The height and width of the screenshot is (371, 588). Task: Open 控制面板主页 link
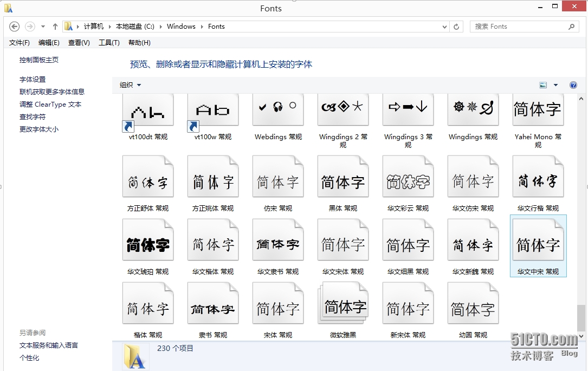coord(39,60)
